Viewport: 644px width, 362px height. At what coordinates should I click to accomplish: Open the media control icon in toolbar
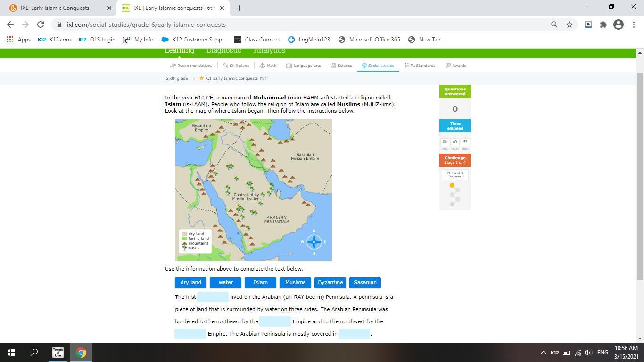588,25
